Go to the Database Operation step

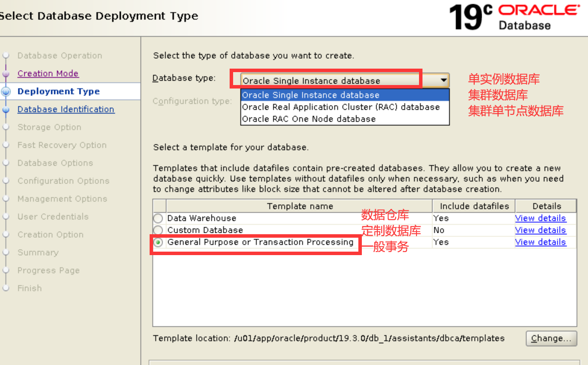click(x=60, y=55)
